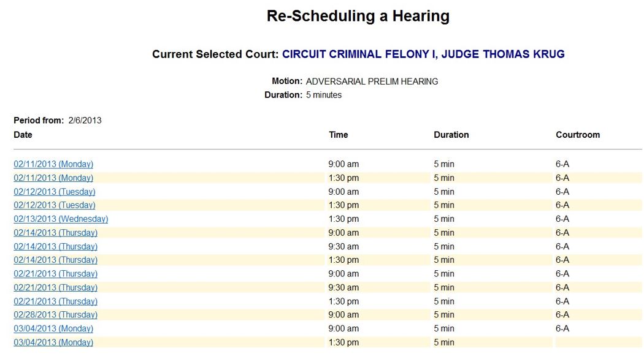Pick the 02/12/2013 Tuesday 1:30 pm date link

pos(55,205)
